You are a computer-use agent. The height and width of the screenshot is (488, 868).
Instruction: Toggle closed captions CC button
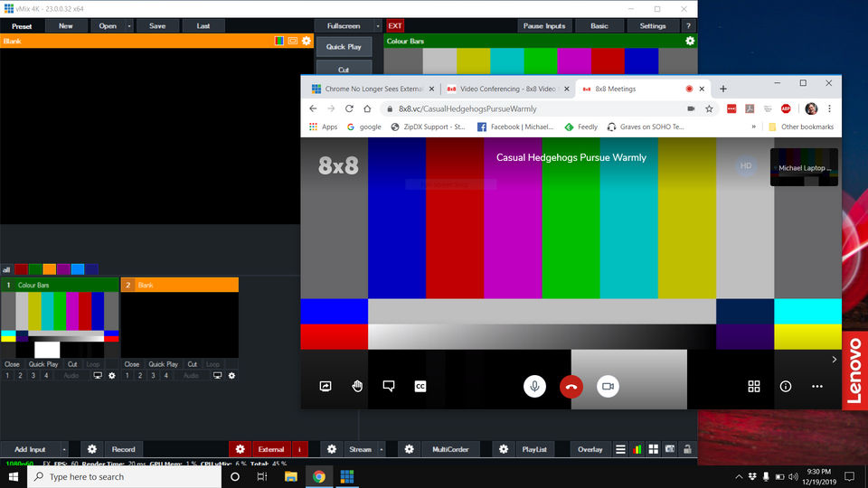point(420,386)
